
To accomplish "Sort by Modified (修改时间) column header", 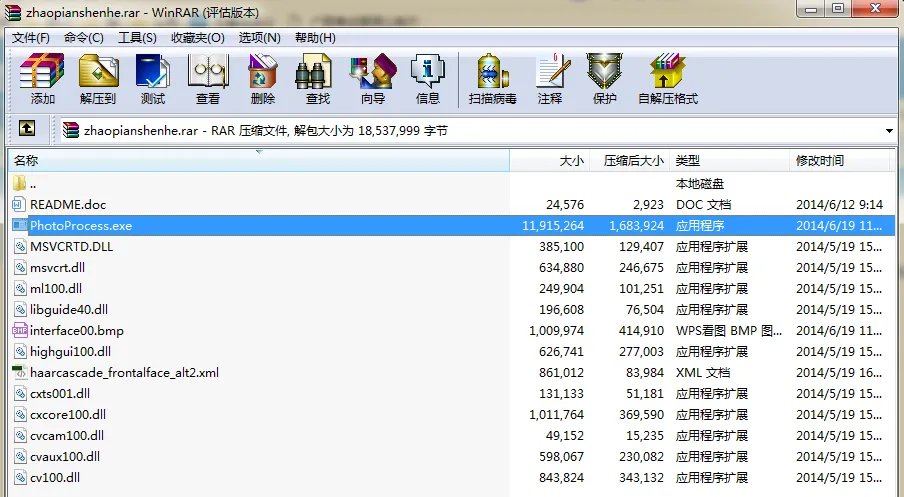I will [840, 160].
